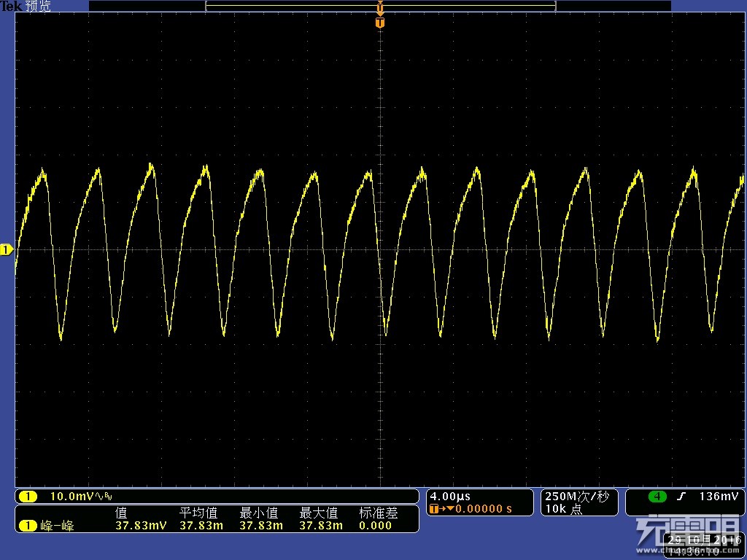The height and width of the screenshot is (560, 747).
Task: Click the Tek logo in top left
Action: 11,6
